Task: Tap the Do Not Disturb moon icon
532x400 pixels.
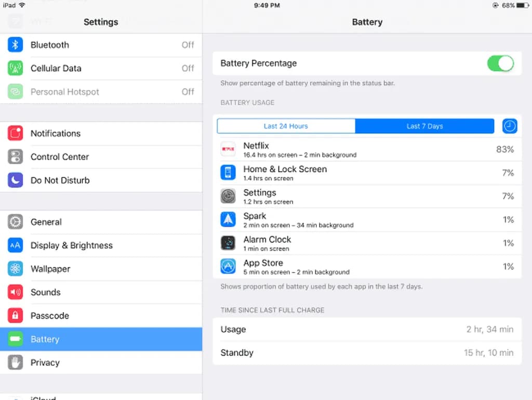Action: pos(15,180)
